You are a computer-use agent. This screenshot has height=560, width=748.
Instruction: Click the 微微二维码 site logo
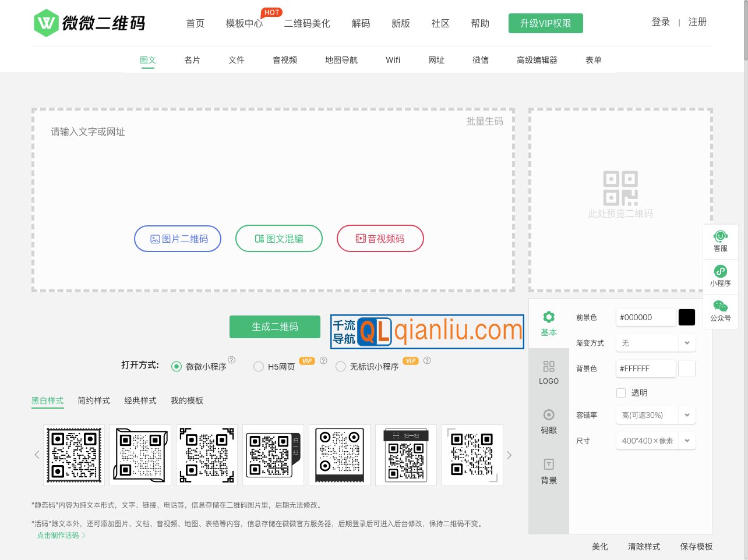89,23
